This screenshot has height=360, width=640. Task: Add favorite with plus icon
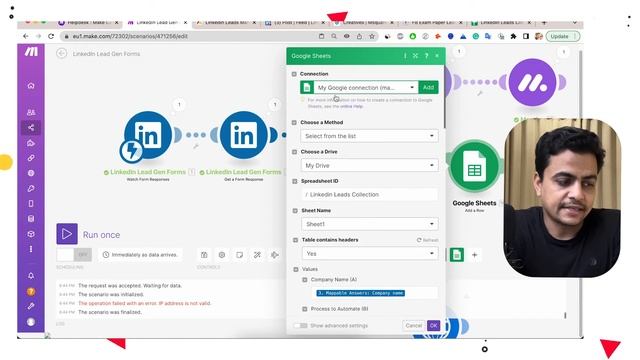(x=474, y=255)
